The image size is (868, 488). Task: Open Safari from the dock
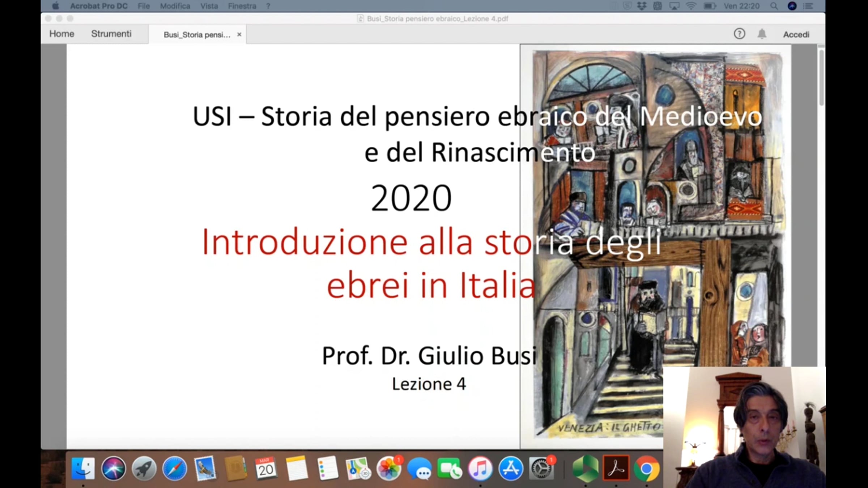pyautogui.click(x=175, y=469)
